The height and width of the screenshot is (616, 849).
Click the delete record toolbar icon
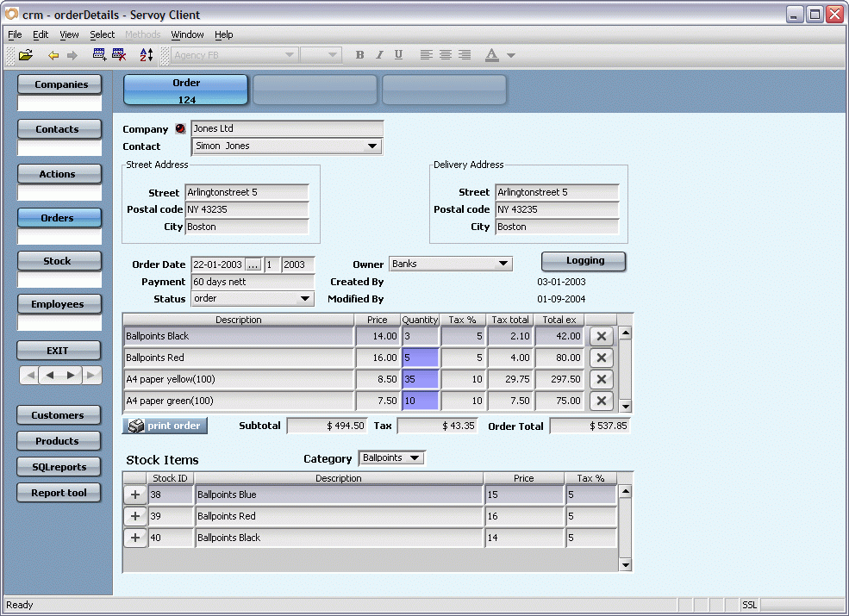119,55
